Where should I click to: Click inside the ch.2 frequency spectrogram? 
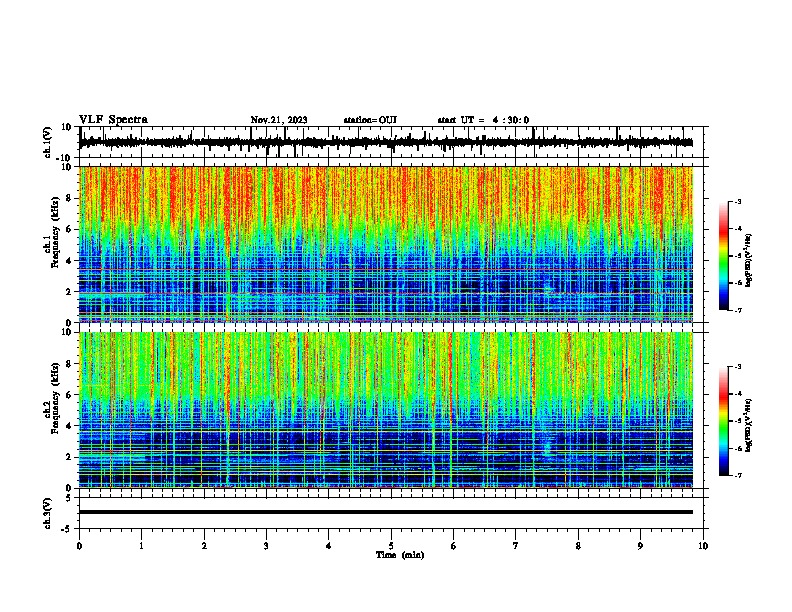click(x=385, y=410)
